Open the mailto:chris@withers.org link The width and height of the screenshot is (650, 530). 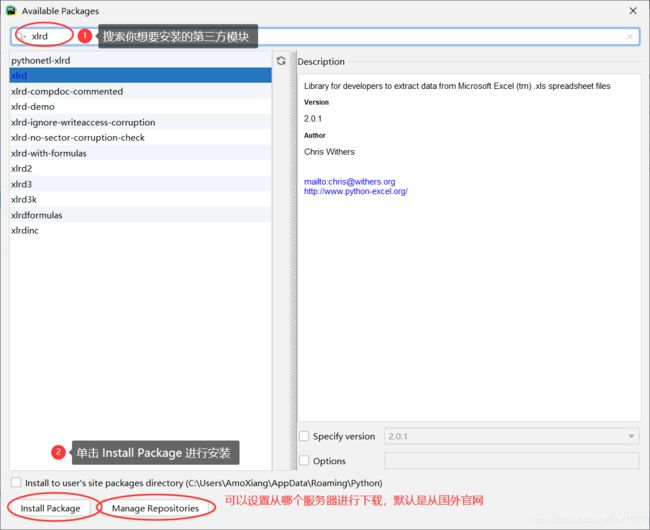[x=349, y=182]
